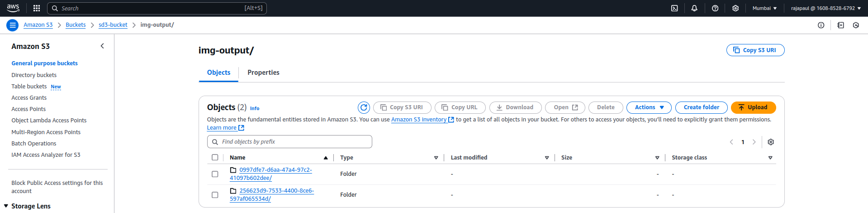868x213 pixels.
Task: Click the info circle icon near breadcrumbs
Action: tap(821, 25)
